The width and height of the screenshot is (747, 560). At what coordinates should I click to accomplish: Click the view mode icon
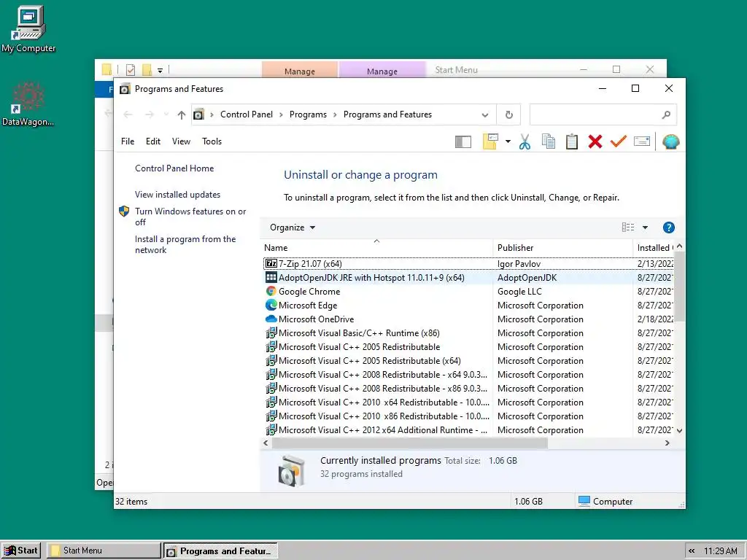tap(628, 227)
